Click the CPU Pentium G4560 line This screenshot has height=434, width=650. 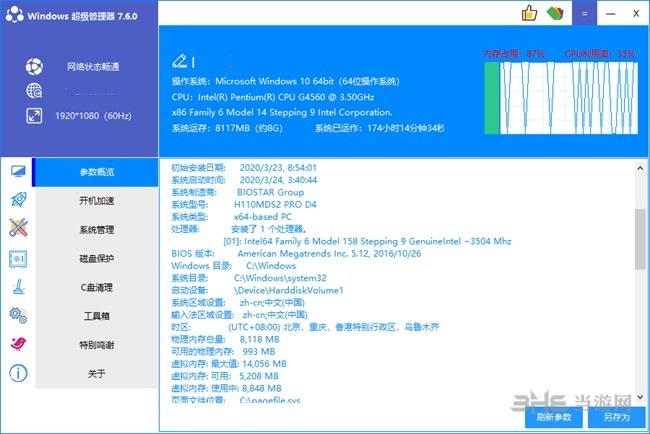pyautogui.click(x=273, y=97)
